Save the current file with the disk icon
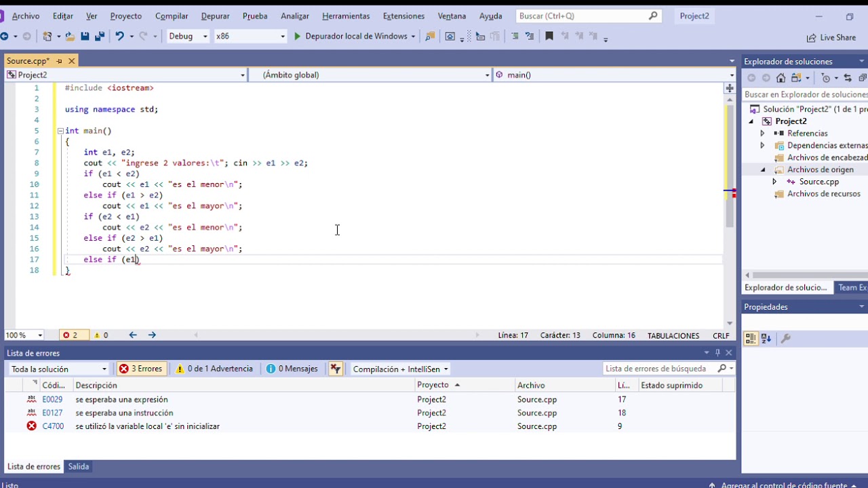This screenshot has height=488, width=868. [85, 37]
